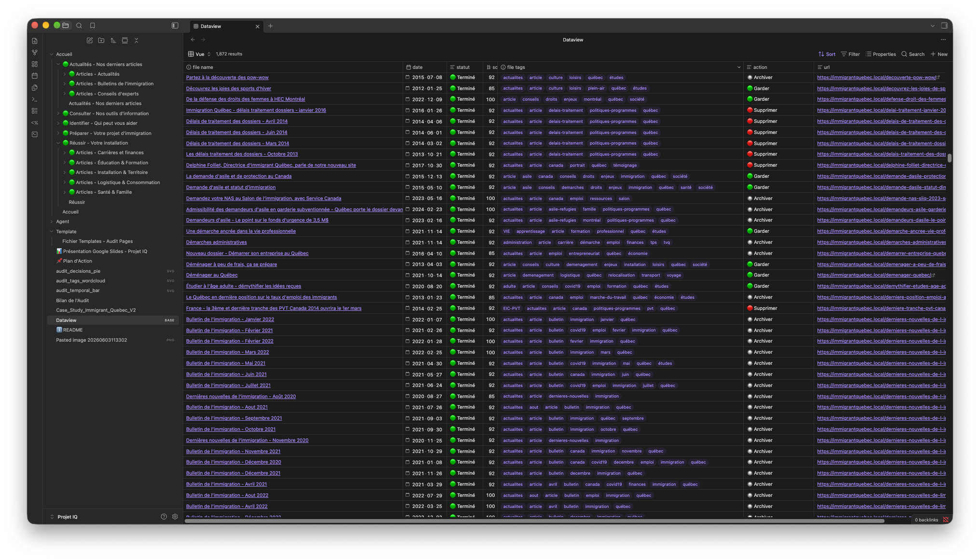Open the Vue view selector dropdown

200,54
